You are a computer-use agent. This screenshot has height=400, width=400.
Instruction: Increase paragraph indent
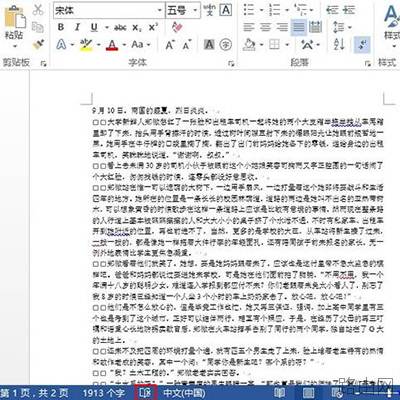pos(349,10)
